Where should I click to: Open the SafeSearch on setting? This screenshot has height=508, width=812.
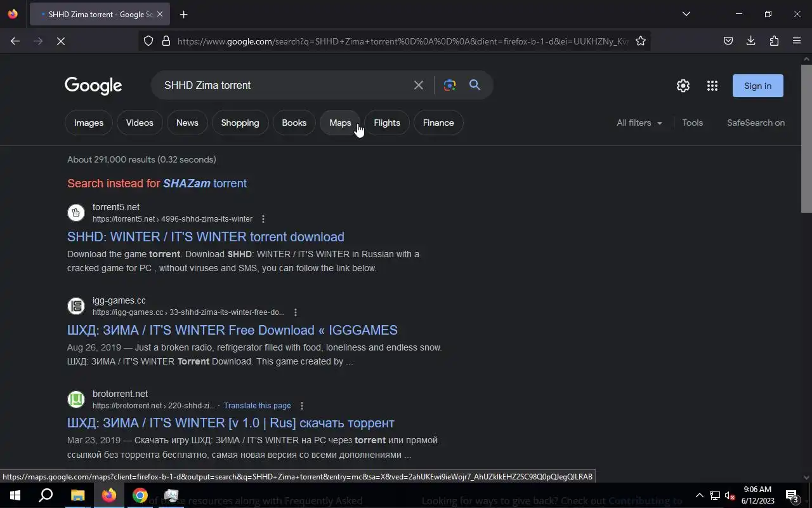click(756, 123)
